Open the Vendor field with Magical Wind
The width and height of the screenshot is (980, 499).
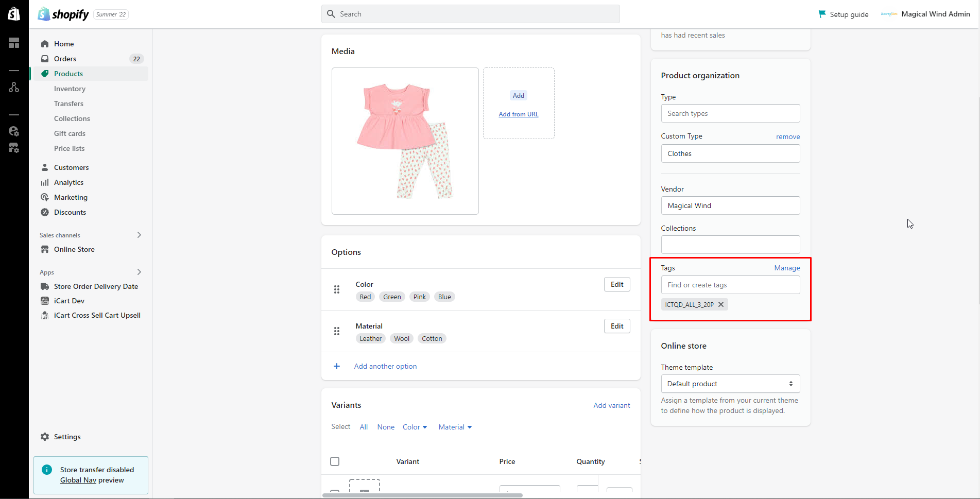(730, 205)
